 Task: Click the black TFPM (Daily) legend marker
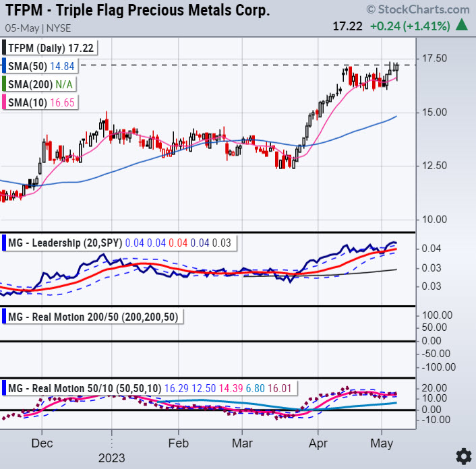click(4, 49)
